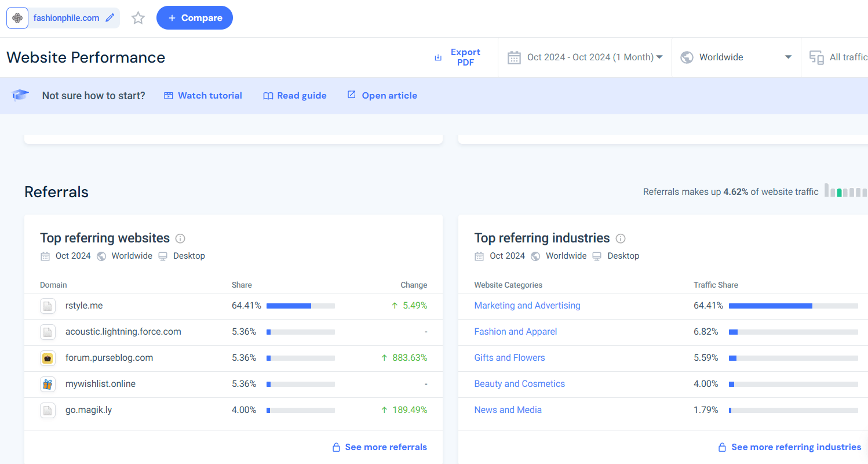Click the calendar icon beside the date range
The height and width of the screenshot is (464, 868).
click(514, 57)
